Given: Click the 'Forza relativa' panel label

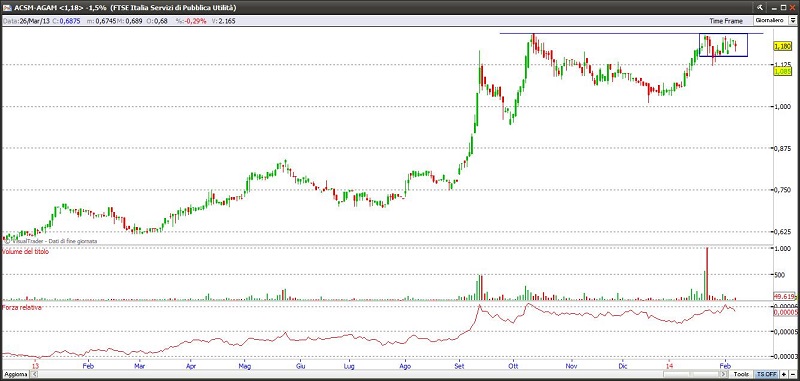Looking at the screenshot, I should (21, 308).
